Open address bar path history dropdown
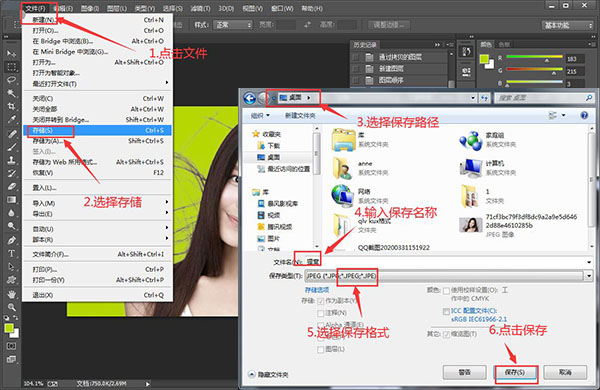Viewport: 600px width, 390px height. pos(473,98)
